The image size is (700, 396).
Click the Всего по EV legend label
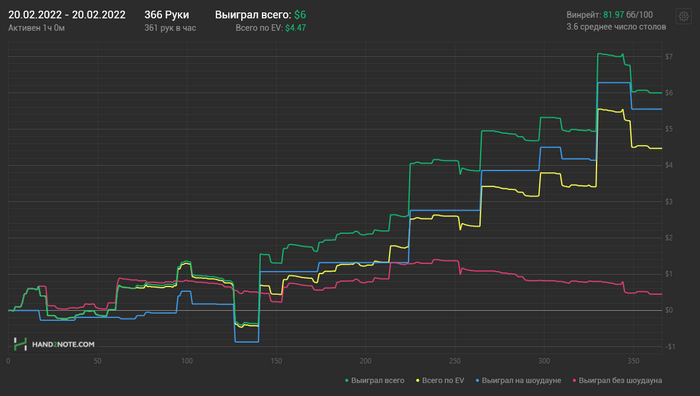pos(443,381)
